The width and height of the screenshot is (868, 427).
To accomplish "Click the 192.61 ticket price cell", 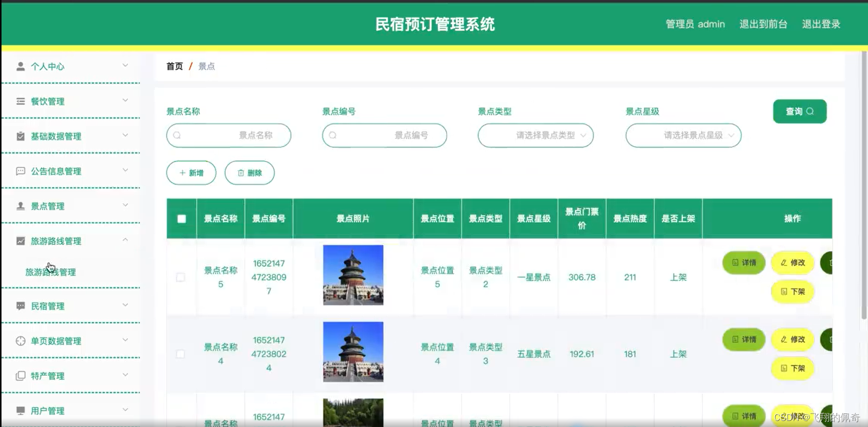I will [x=582, y=354].
